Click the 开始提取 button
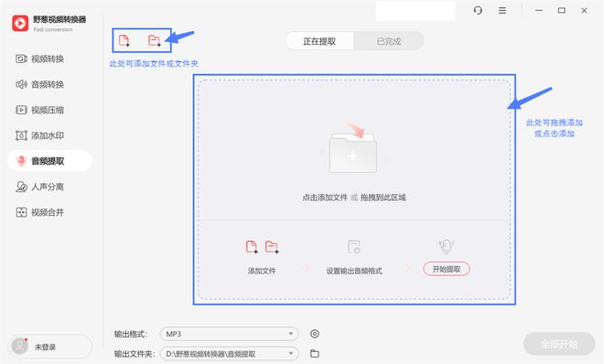The height and width of the screenshot is (364, 604). pos(447,269)
